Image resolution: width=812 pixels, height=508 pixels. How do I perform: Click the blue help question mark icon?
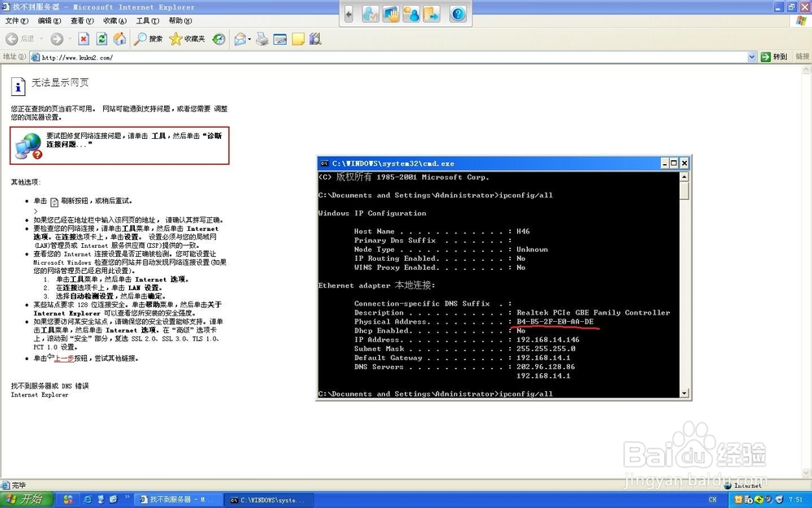click(x=458, y=14)
